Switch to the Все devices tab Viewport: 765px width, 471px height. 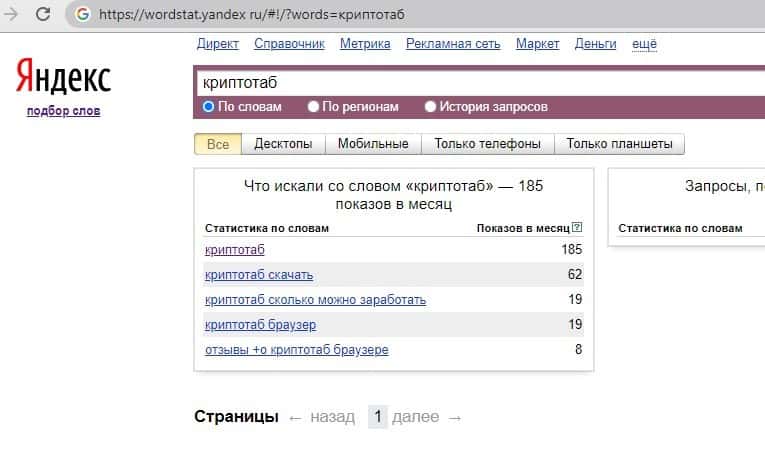[x=218, y=144]
